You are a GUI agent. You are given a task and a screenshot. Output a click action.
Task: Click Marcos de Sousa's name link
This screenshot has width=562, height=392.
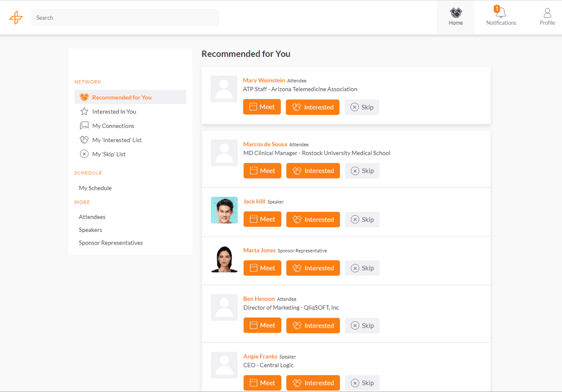[265, 144]
